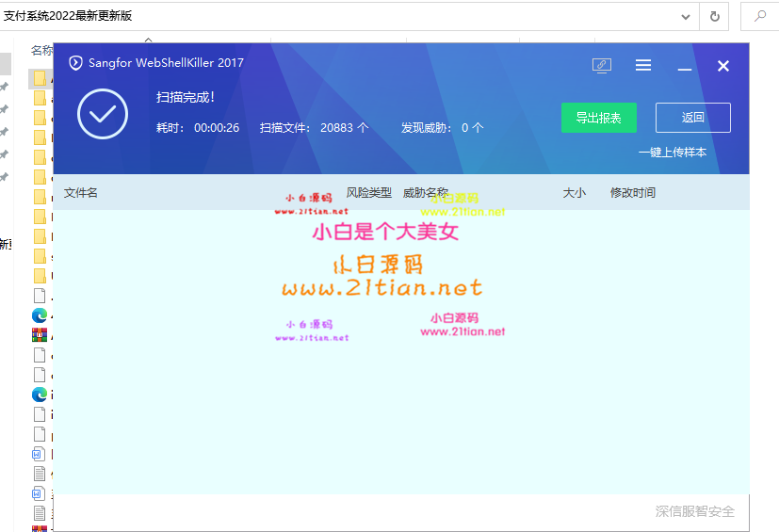Viewport: 779px width, 532px height.
Task: Click the Explorer address path 支付系统2022最新更新版
Action: 68,16
